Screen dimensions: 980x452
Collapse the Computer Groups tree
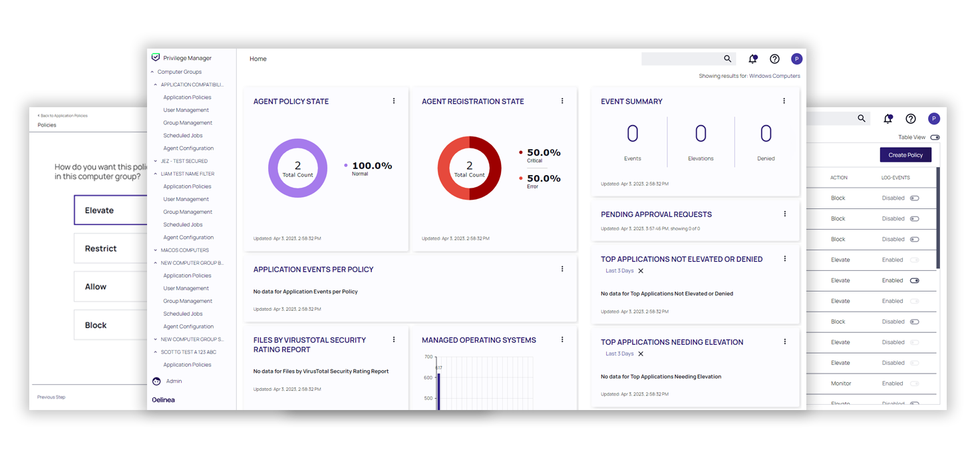click(152, 71)
